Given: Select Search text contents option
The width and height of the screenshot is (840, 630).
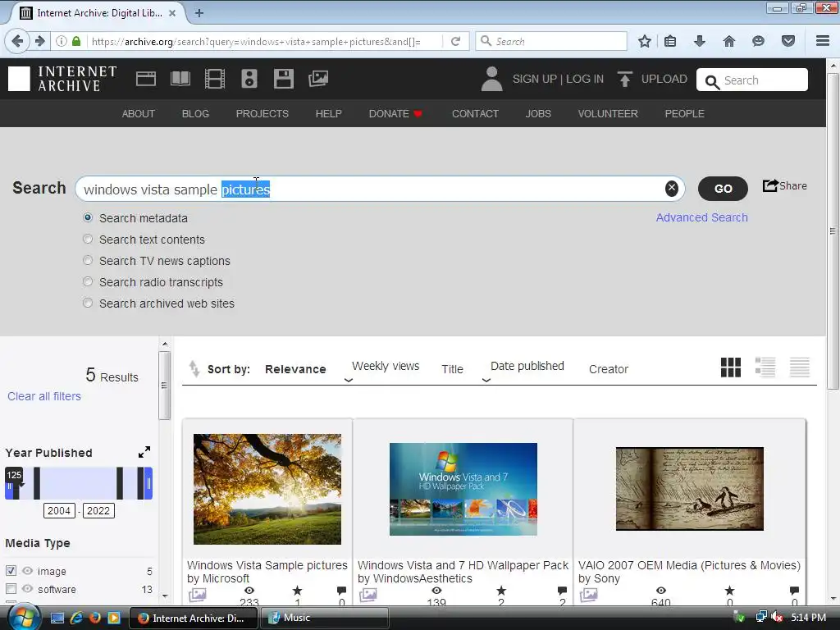Looking at the screenshot, I should 88,240.
